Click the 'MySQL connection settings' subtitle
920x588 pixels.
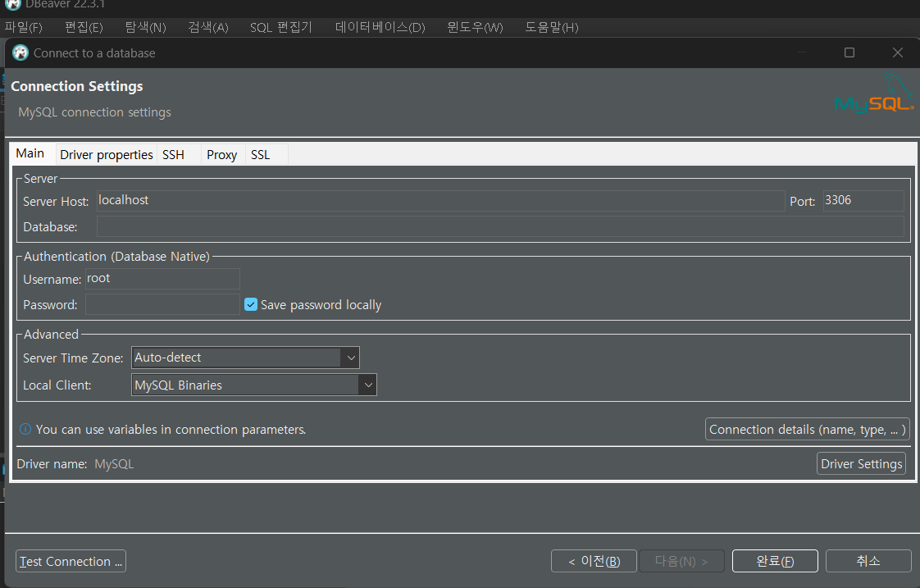click(x=94, y=112)
